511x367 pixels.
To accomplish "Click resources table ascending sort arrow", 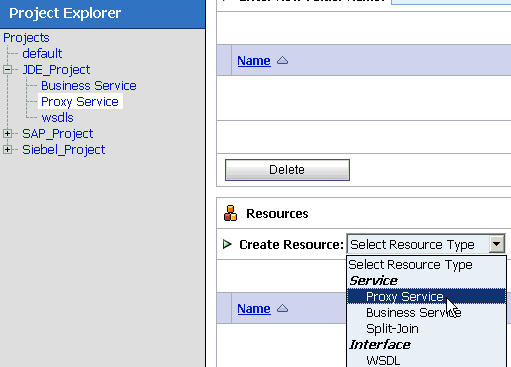I will [x=283, y=309].
